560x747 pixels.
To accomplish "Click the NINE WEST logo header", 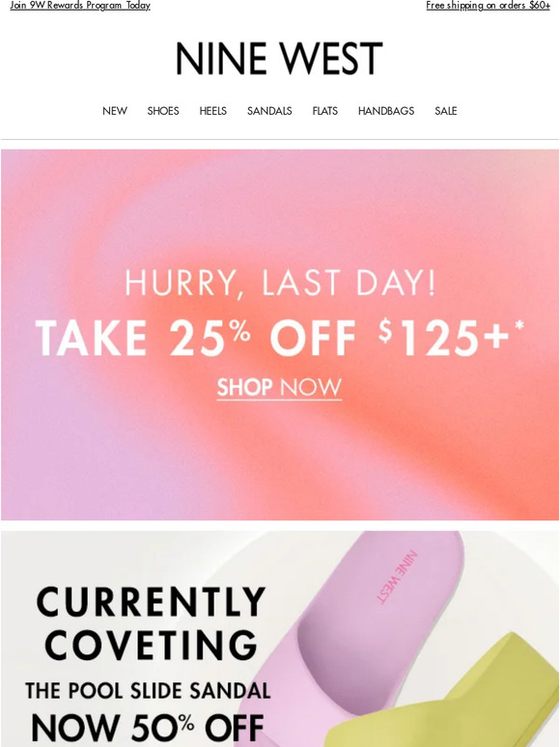I will (279, 59).
